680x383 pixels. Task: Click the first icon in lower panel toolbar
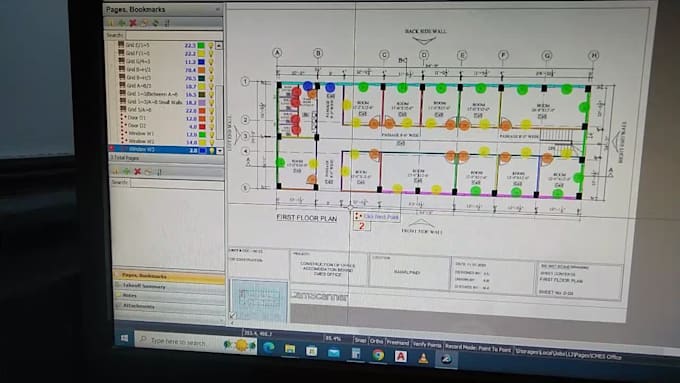(116, 171)
